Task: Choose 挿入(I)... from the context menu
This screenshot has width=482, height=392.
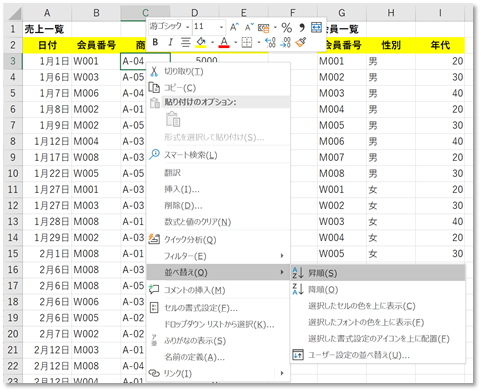Action: 218,189
